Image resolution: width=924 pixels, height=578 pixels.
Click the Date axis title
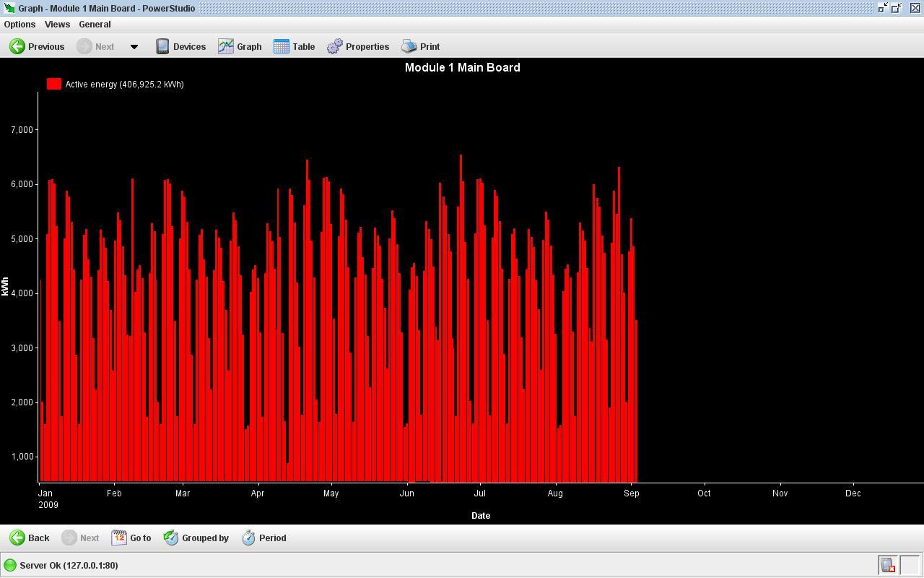481,516
